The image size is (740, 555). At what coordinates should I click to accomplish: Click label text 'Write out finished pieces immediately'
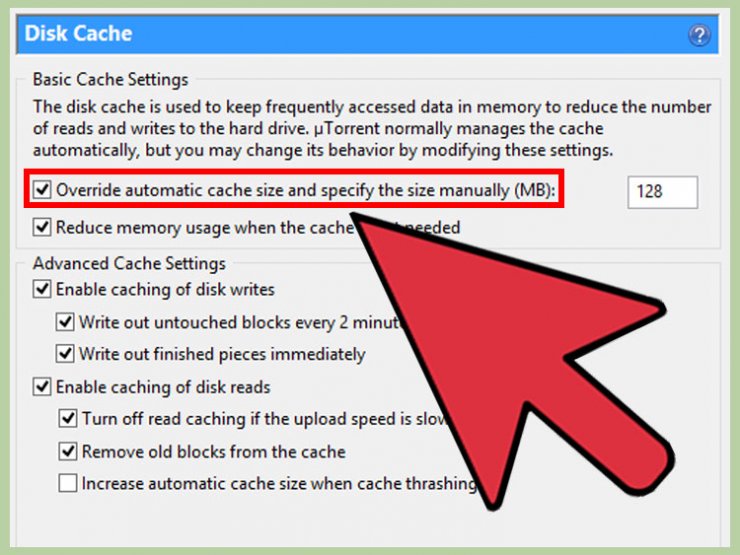tap(222, 354)
